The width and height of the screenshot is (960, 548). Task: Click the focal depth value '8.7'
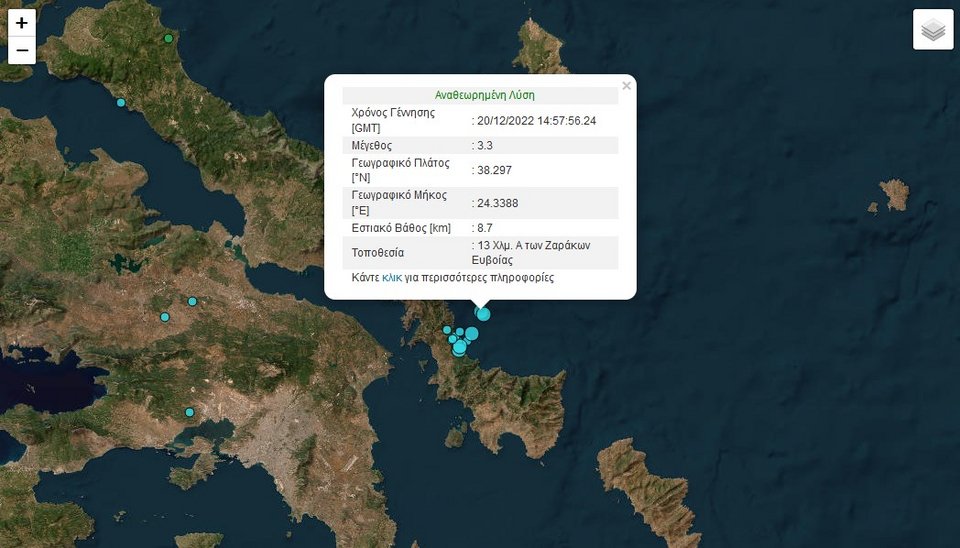[x=485, y=228]
